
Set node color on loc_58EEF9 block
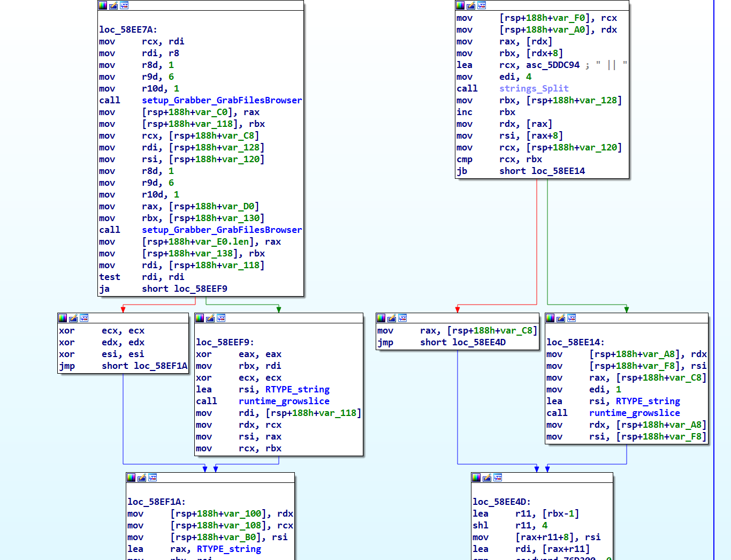tap(200, 318)
